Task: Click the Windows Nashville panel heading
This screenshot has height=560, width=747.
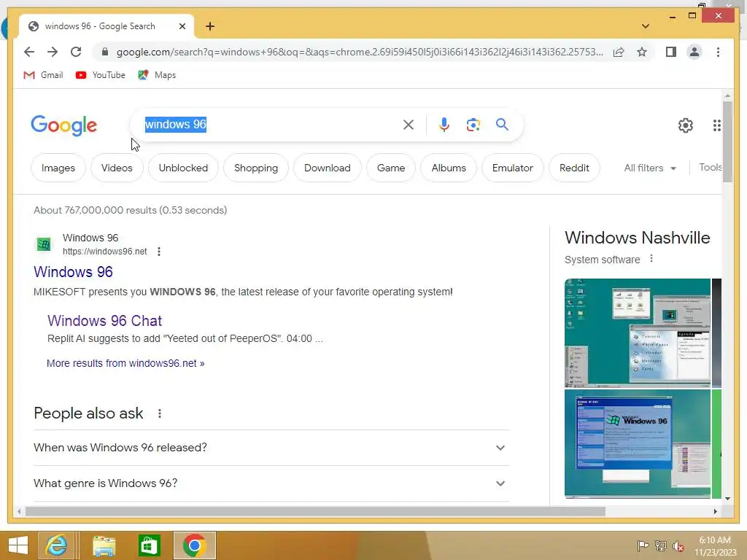Action: tap(637, 238)
